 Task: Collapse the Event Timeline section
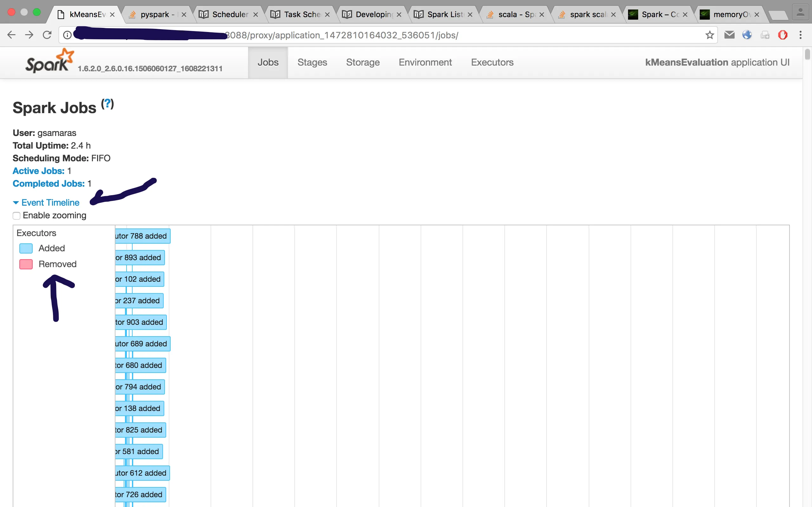pyautogui.click(x=46, y=202)
